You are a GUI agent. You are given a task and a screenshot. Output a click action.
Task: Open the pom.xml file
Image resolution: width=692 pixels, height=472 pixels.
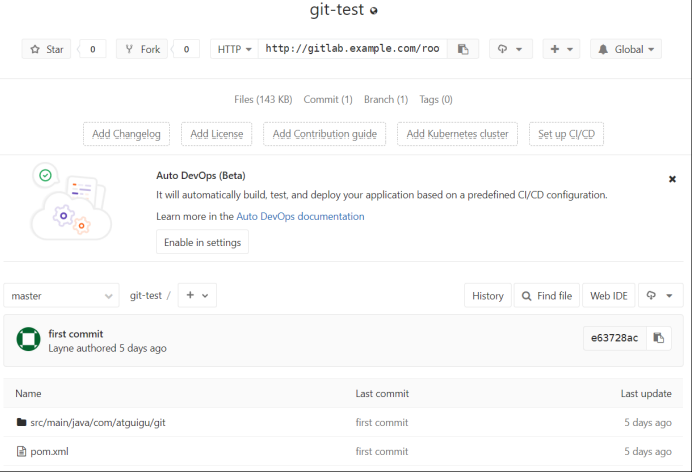pos(48,452)
